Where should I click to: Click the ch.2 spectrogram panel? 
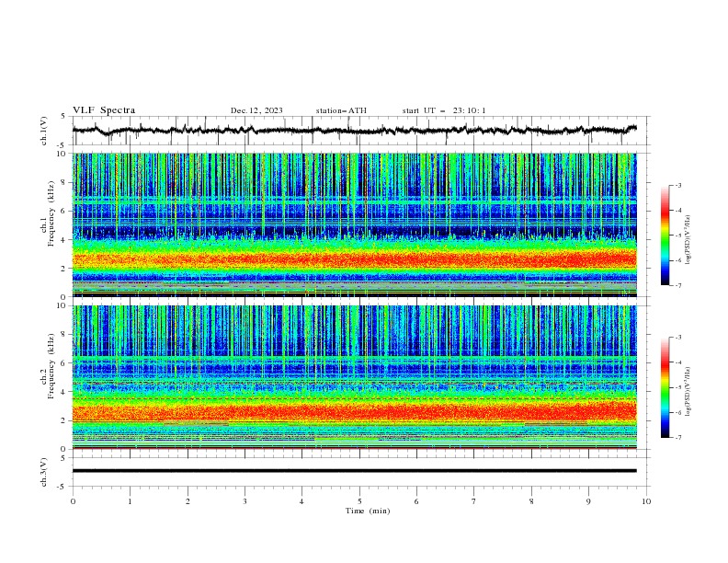coord(354,377)
